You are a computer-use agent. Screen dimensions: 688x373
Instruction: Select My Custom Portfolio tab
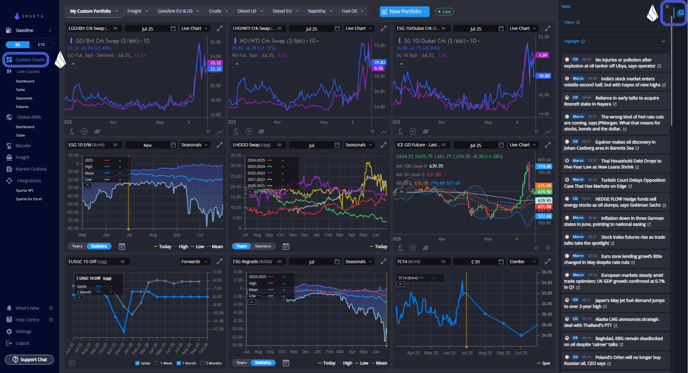coord(90,11)
